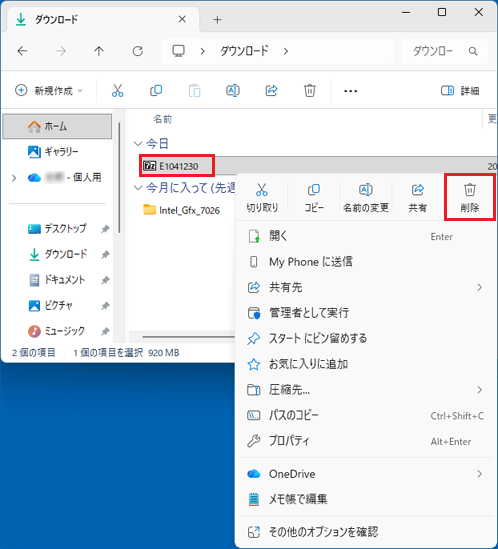Viewport: 498px width, 549px height.
Task: Select お気に入りに追加
Action: click(366, 364)
